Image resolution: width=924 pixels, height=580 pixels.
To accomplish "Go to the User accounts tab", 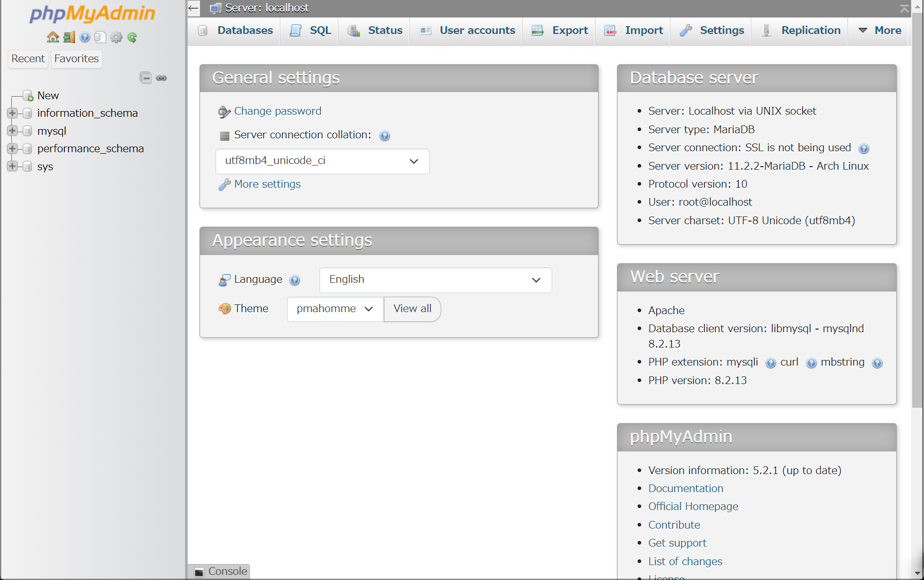I will 467,30.
